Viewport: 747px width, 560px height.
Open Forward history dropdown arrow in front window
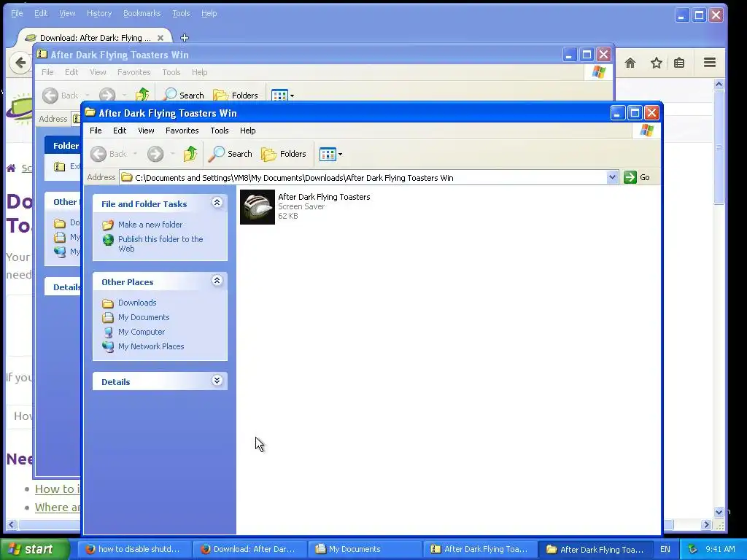tap(172, 154)
